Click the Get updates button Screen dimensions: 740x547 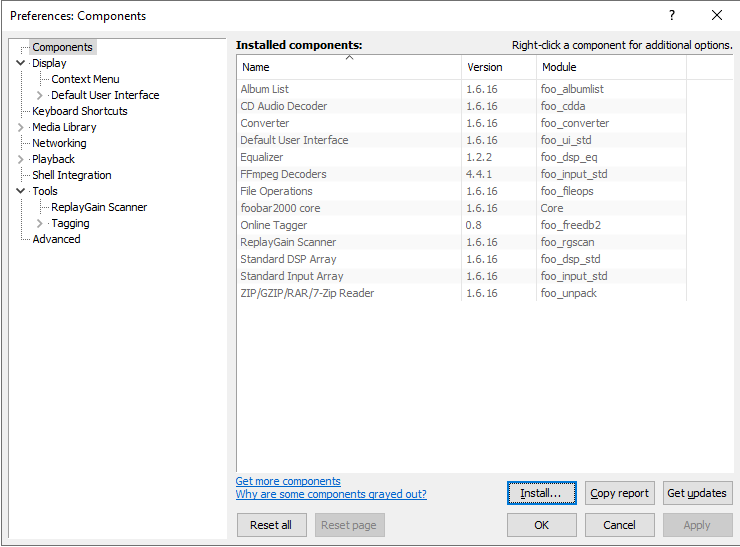click(x=697, y=493)
